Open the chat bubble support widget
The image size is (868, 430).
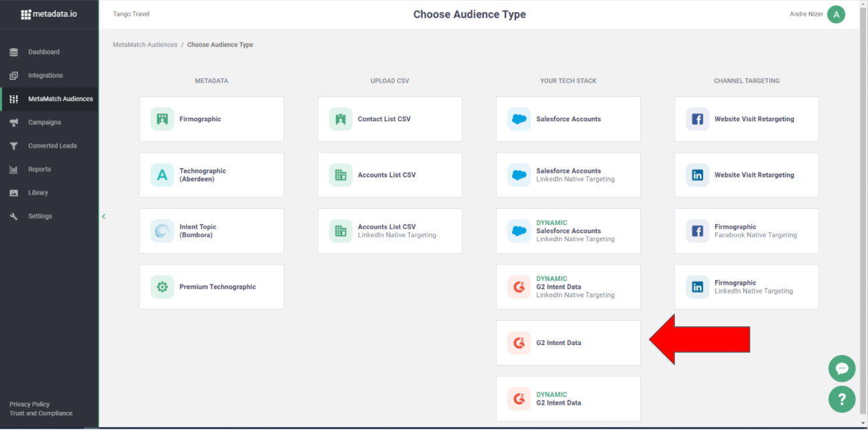tap(842, 368)
